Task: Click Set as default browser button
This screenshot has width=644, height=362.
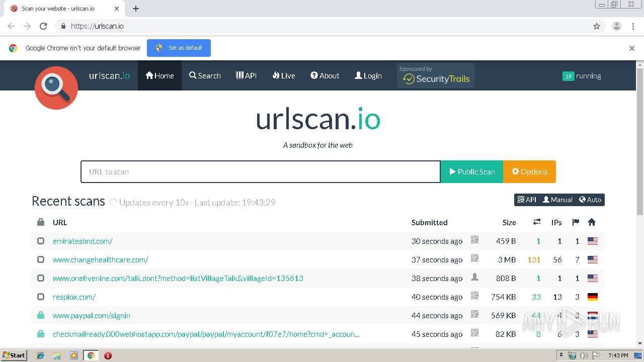Action: 179,48
